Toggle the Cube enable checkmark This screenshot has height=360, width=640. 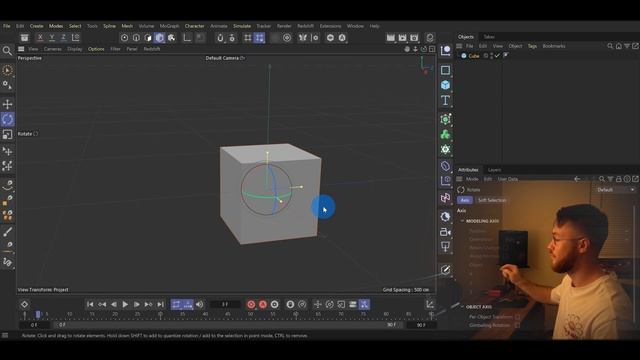497,56
